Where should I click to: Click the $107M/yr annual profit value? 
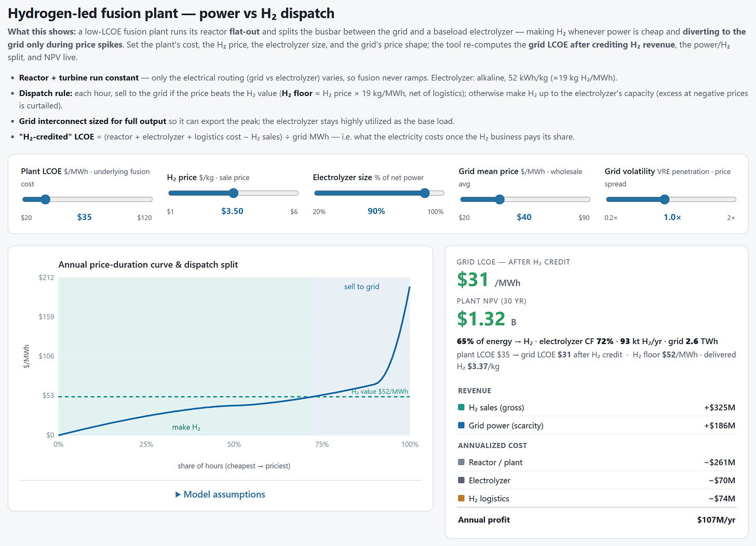(x=717, y=520)
